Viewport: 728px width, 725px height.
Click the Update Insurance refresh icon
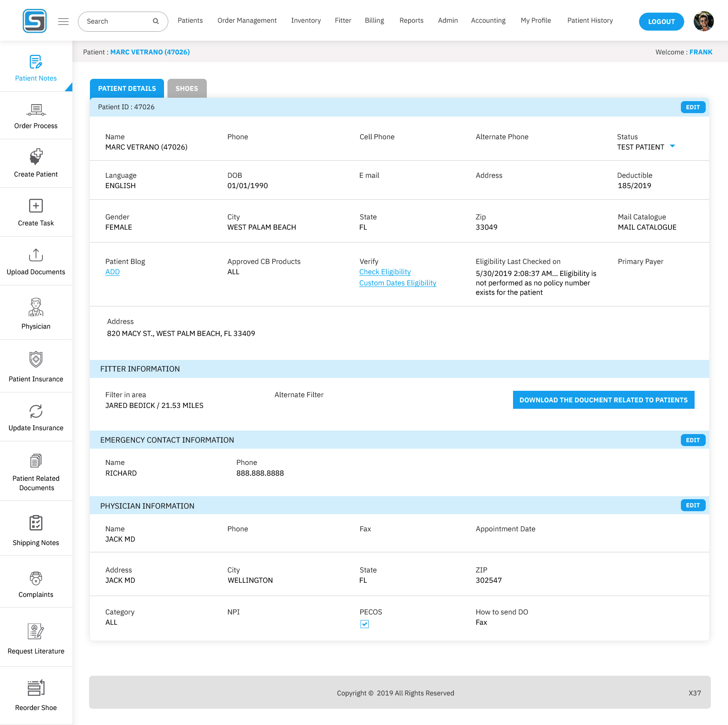tap(36, 411)
